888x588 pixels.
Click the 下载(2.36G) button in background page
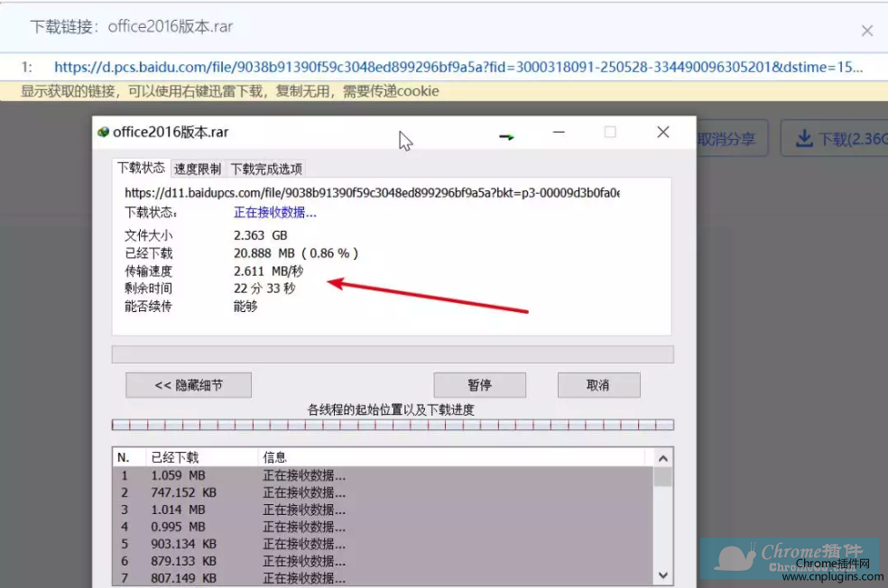tap(835, 139)
